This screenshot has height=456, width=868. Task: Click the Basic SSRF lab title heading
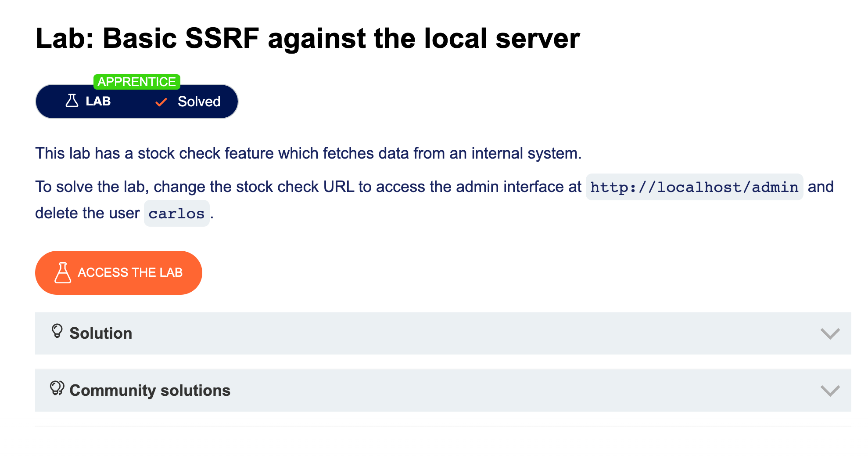(307, 38)
